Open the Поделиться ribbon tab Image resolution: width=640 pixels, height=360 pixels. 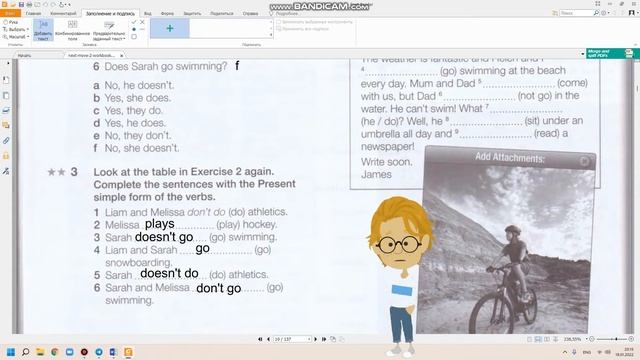pos(222,13)
